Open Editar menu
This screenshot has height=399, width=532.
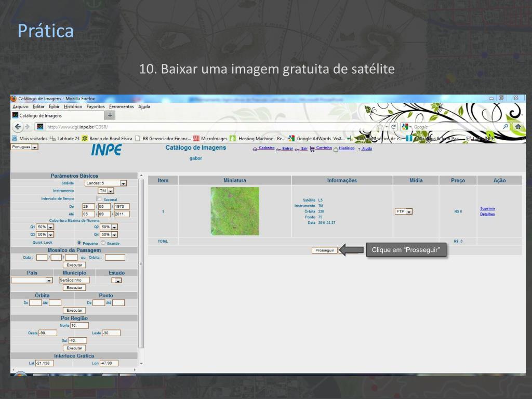pos(38,107)
